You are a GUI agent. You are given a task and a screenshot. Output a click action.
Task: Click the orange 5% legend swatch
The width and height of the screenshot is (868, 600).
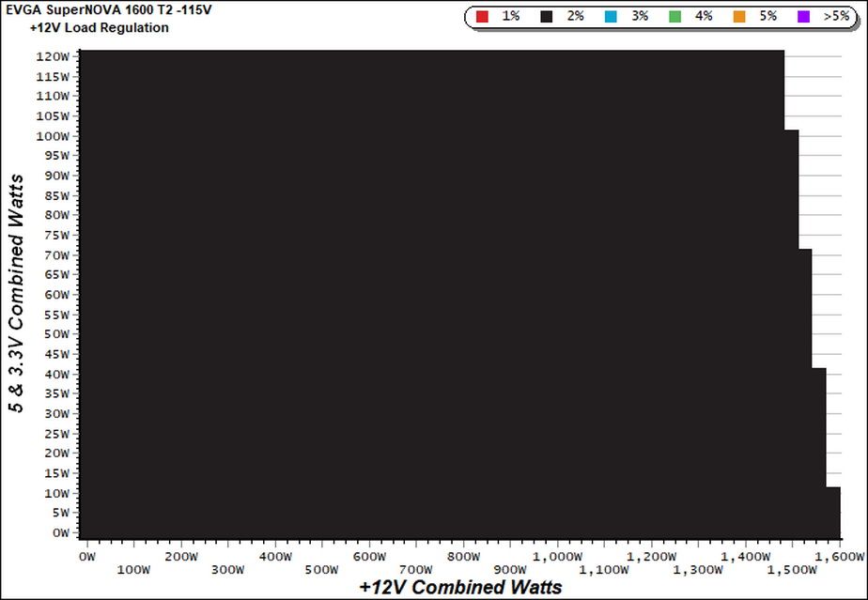pos(739,17)
